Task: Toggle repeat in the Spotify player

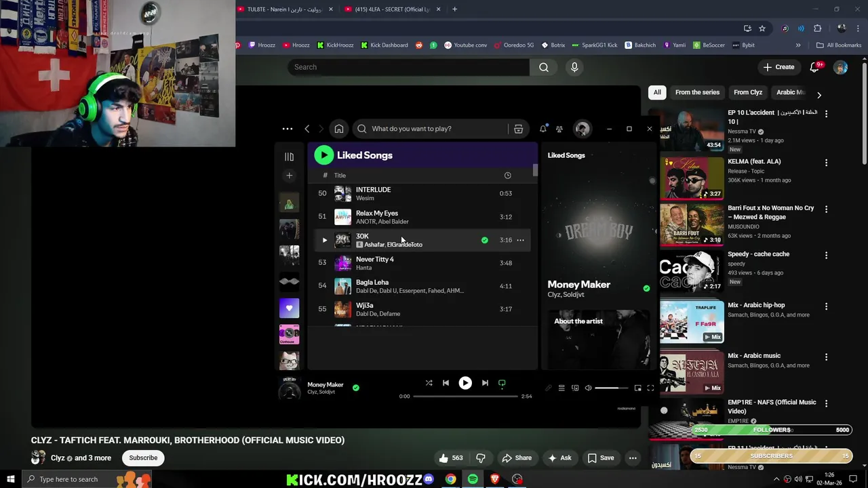Action: click(x=502, y=383)
